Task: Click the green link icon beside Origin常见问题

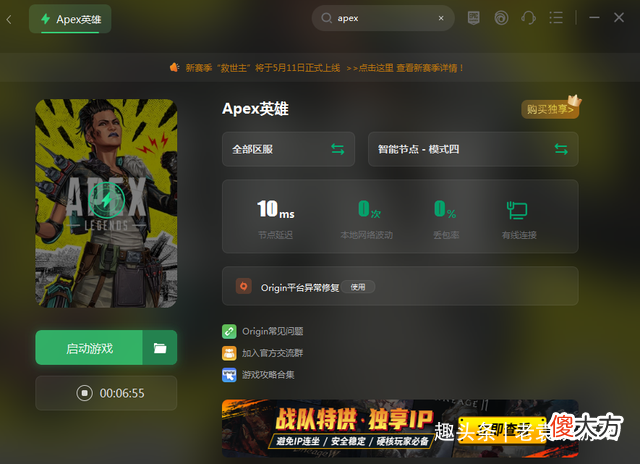Action: tap(229, 331)
